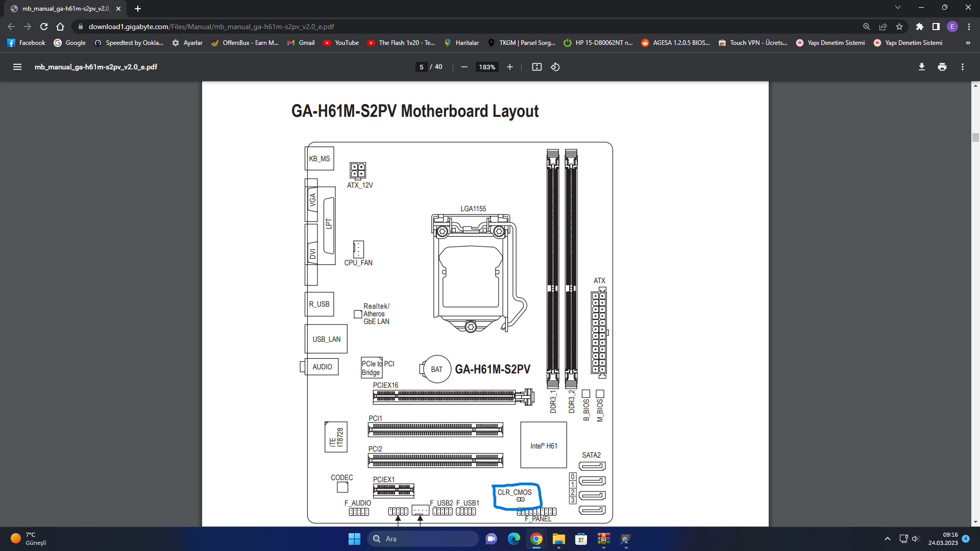
Task: Open the PDF sidebar menu icon
Action: click(17, 67)
